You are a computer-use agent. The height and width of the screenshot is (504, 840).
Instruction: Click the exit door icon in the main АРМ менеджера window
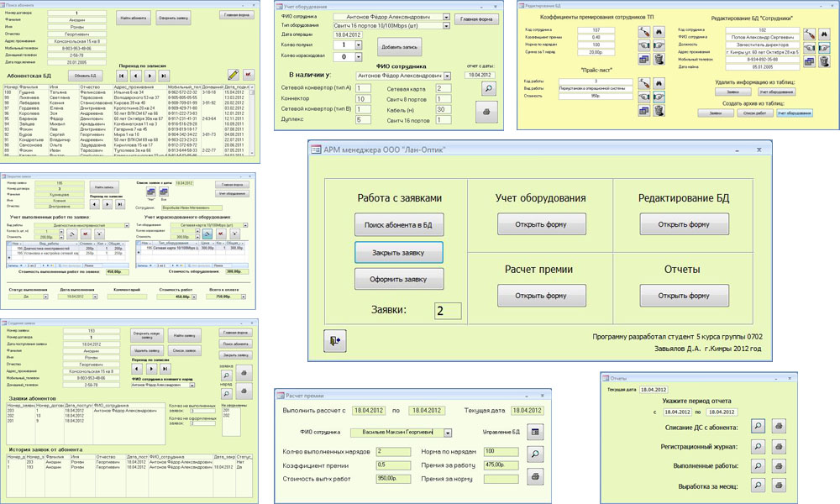(335, 341)
